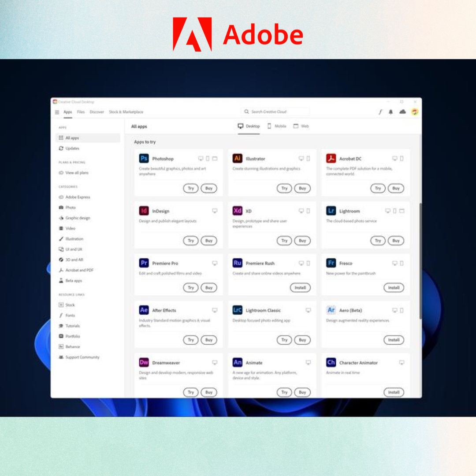
Task: Open cloud sync status icon
Action: [402, 112]
